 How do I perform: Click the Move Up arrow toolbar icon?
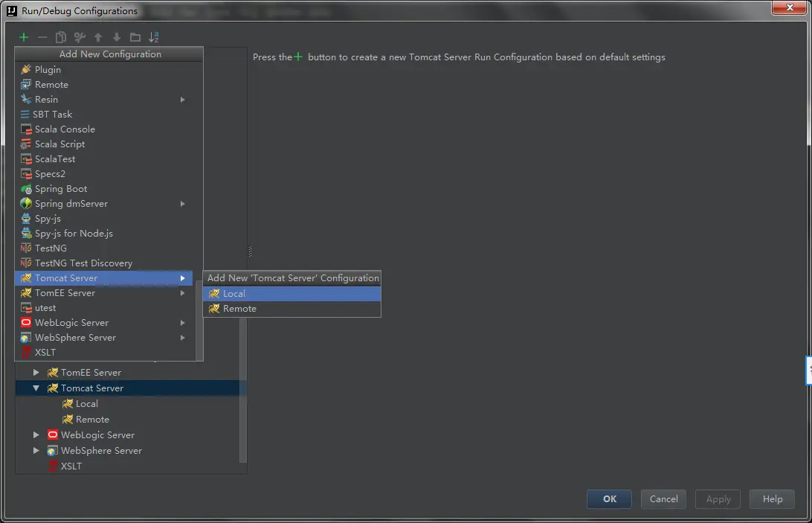coord(98,36)
